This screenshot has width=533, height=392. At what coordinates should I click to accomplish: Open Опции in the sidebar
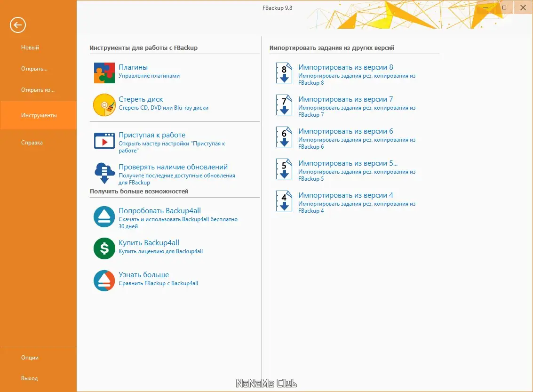click(x=30, y=357)
